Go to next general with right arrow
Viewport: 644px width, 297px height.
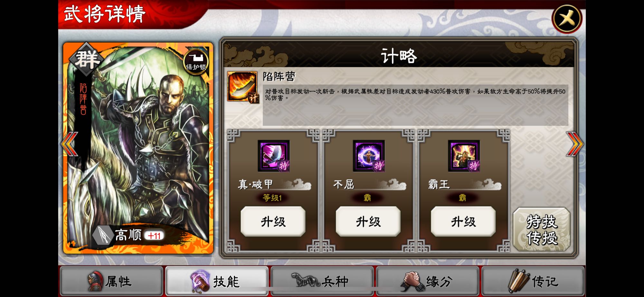[575, 144]
